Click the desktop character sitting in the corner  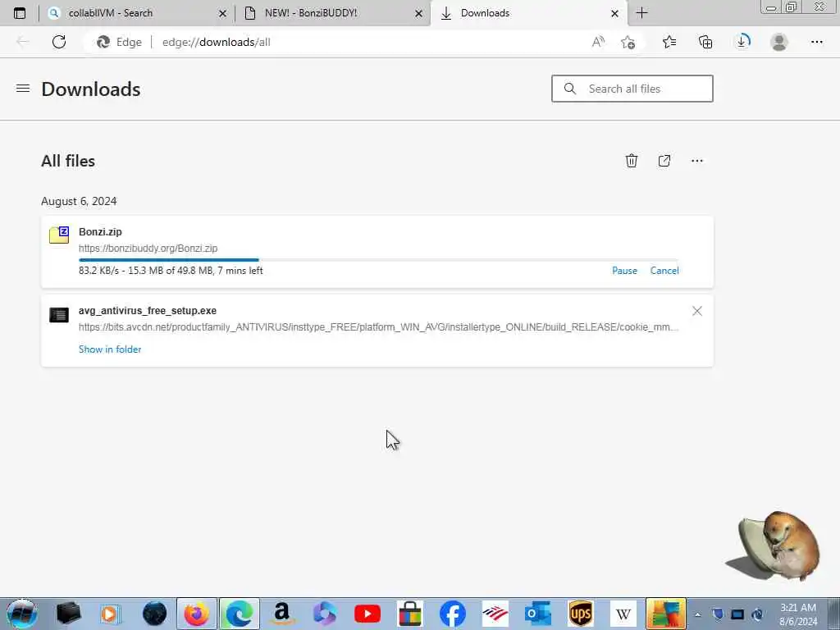773,545
